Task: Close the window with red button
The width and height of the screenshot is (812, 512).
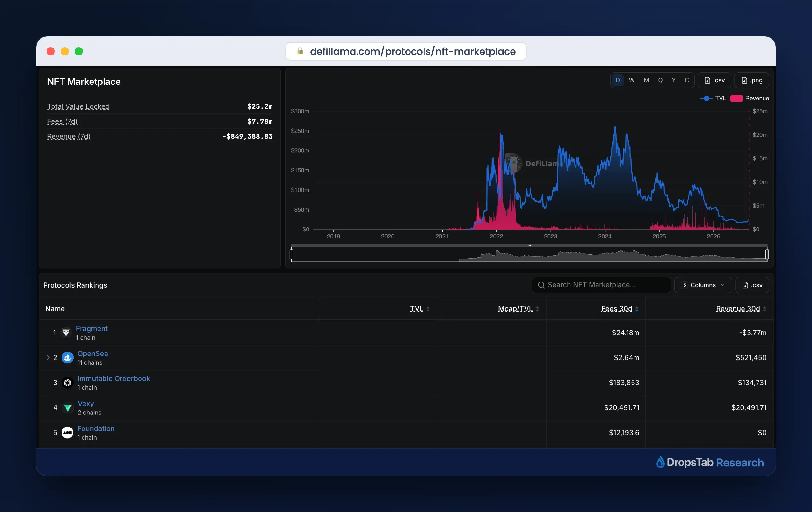Action: [x=51, y=51]
